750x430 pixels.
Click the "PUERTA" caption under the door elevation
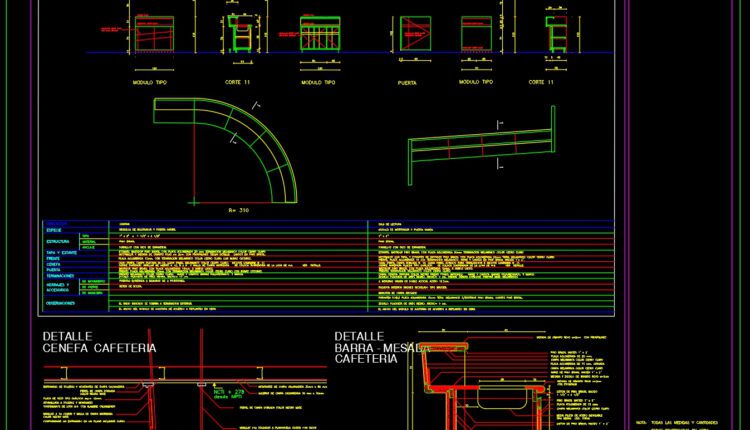click(x=407, y=83)
